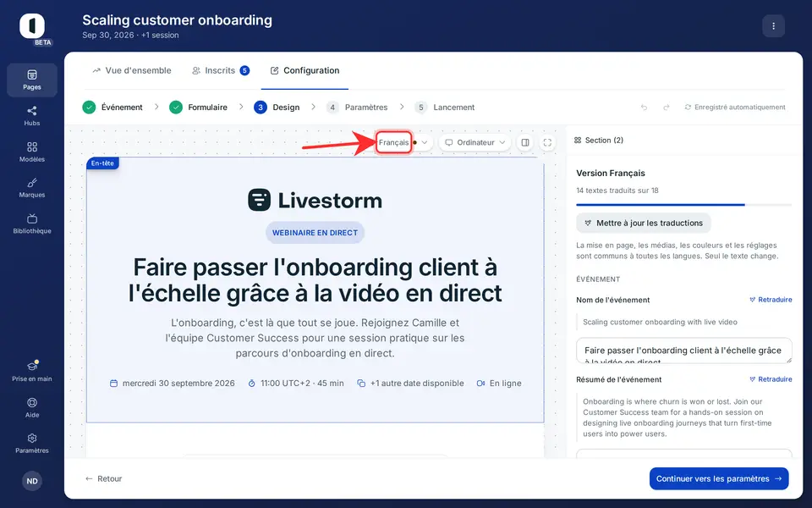812x508 pixels.
Task: Open Bibliothèque in the sidebar
Action: (x=32, y=224)
